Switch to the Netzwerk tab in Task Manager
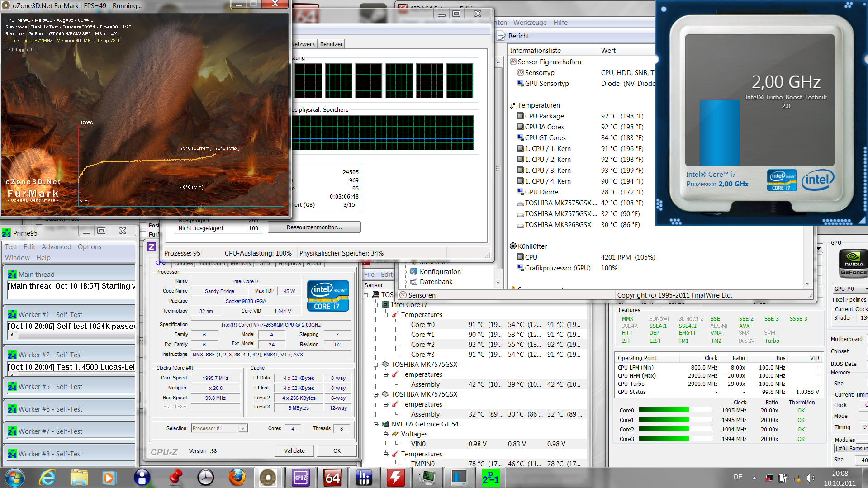The width and height of the screenshot is (868, 488). click(304, 44)
